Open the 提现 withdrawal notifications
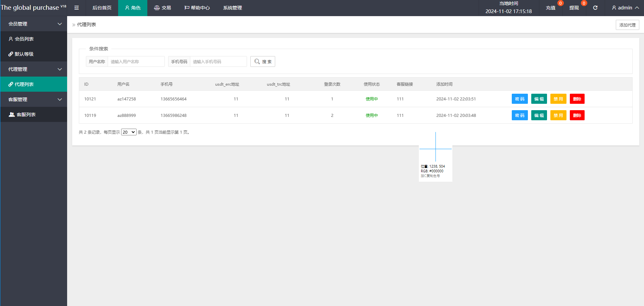 coord(574,8)
